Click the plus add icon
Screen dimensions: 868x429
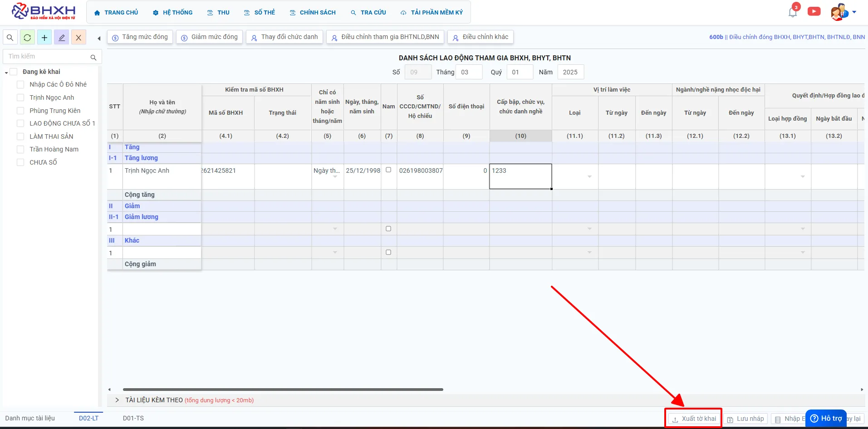[x=44, y=38]
